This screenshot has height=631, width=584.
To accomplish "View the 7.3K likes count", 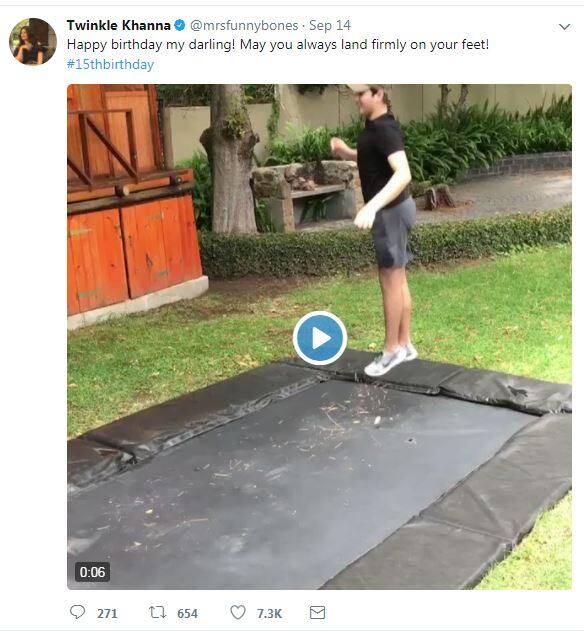I will (x=269, y=613).
